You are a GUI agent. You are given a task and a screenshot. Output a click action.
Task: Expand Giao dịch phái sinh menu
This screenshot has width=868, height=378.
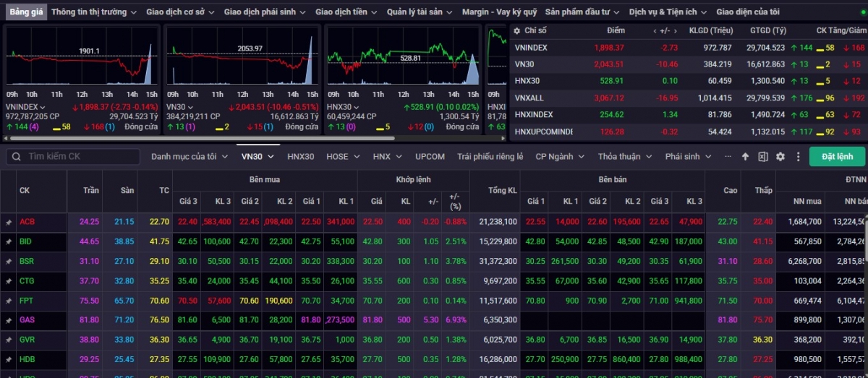265,12
